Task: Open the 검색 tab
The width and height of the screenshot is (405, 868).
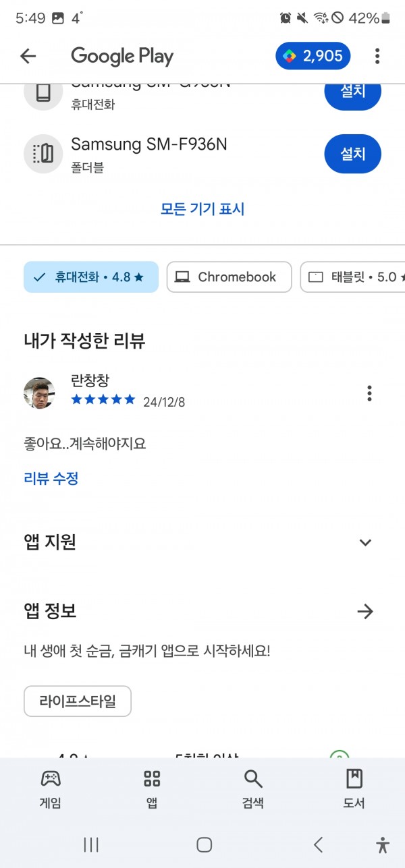Action: [253, 789]
